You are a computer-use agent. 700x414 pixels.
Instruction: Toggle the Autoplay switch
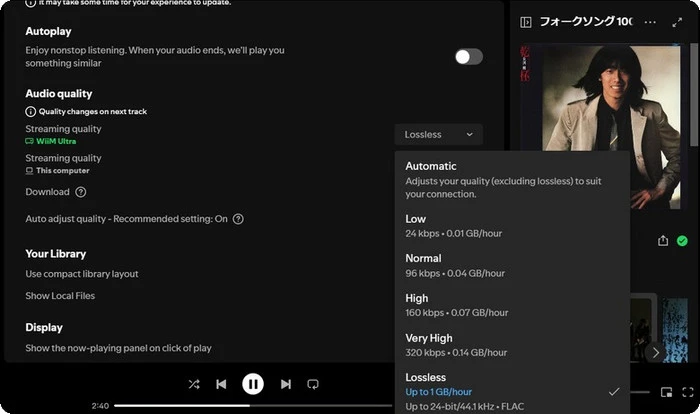coord(469,57)
